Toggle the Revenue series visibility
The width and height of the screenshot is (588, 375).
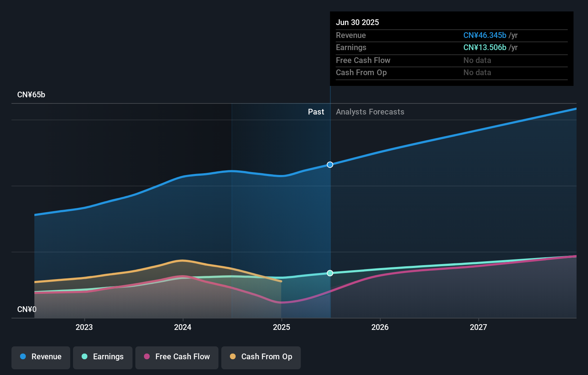tap(40, 357)
